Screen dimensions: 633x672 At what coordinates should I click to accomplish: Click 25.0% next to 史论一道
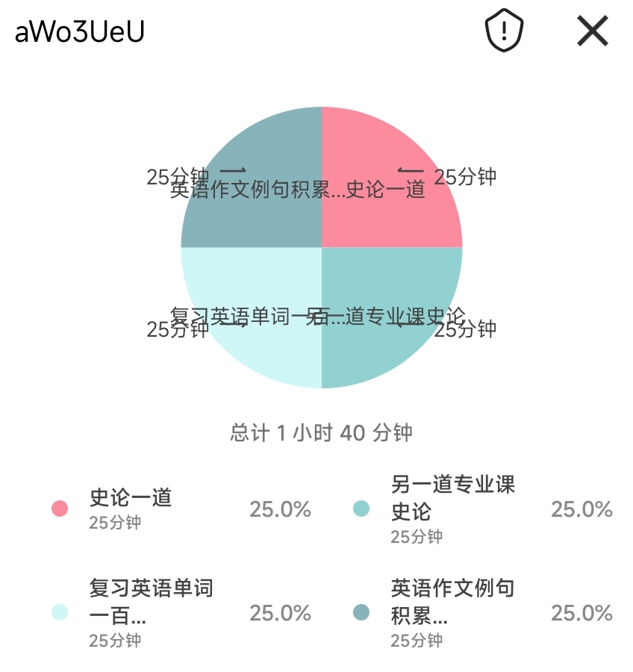click(280, 509)
